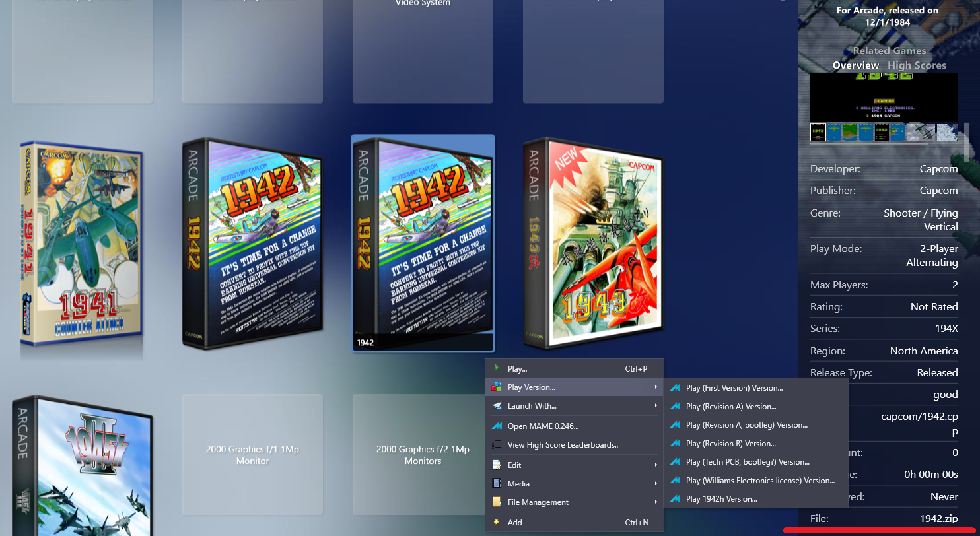Click the MAME icon for Revision A bootleg
Image resolution: width=980 pixels, height=536 pixels.
pyautogui.click(x=675, y=425)
